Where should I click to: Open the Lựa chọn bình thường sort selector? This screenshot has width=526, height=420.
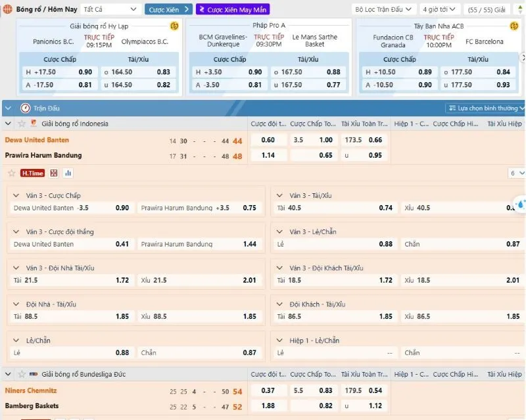click(486, 108)
